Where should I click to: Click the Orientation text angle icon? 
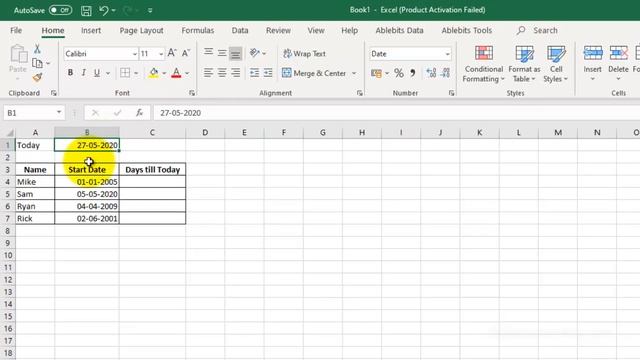tap(255, 53)
